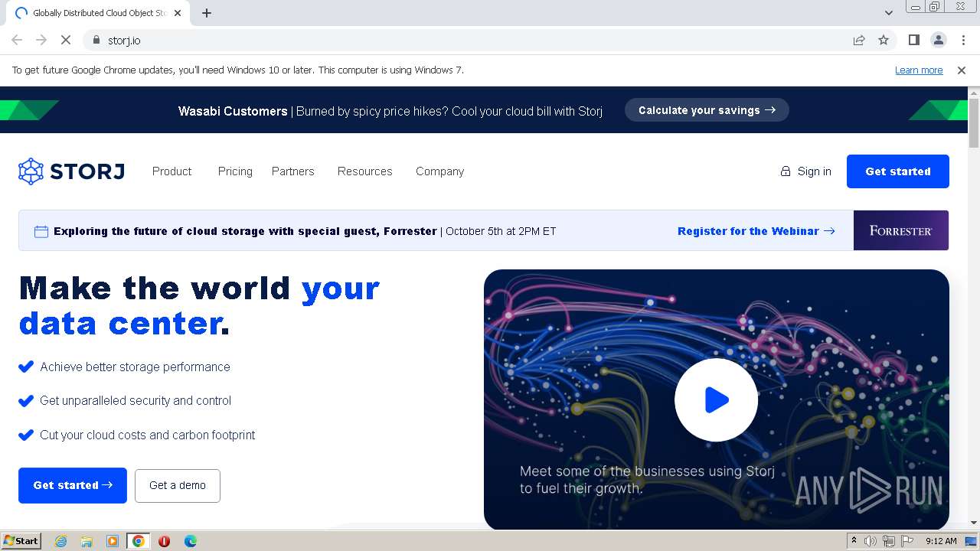
Task: Click the scroll down arrow of the page
Action: click(x=974, y=523)
